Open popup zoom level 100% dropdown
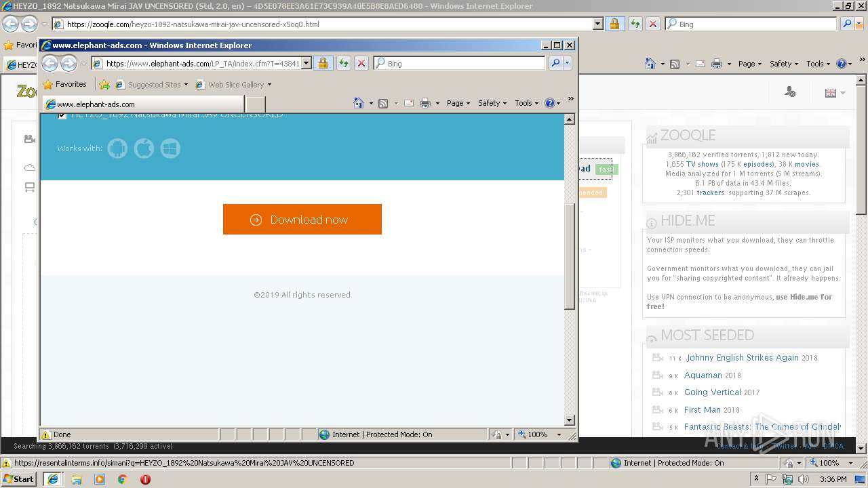Viewport: 868px width, 488px height. point(559,434)
